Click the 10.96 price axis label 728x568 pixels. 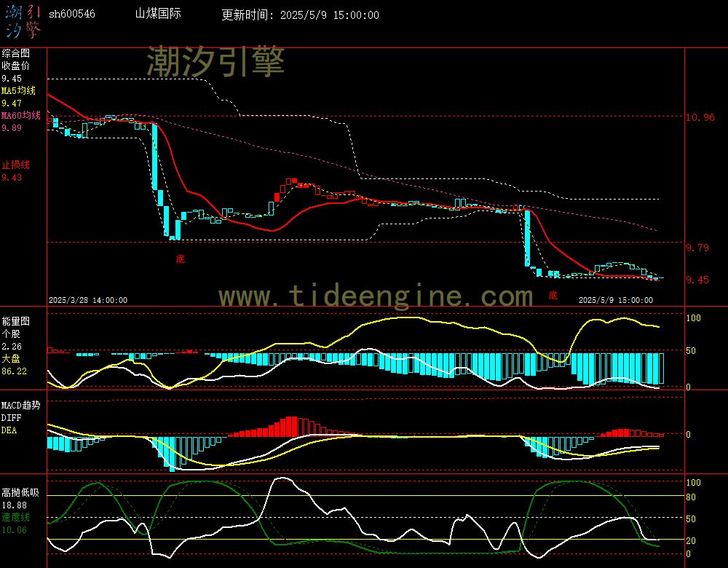(x=700, y=117)
